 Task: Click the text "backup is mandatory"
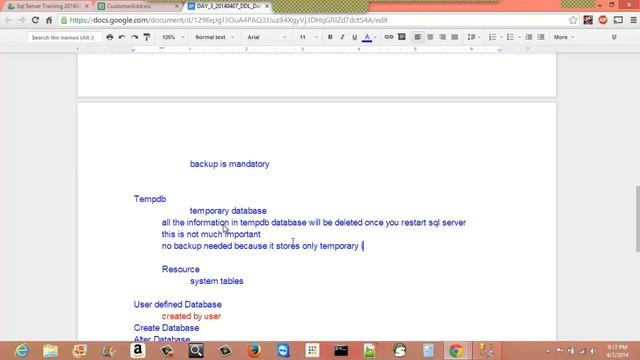(229, 164)
